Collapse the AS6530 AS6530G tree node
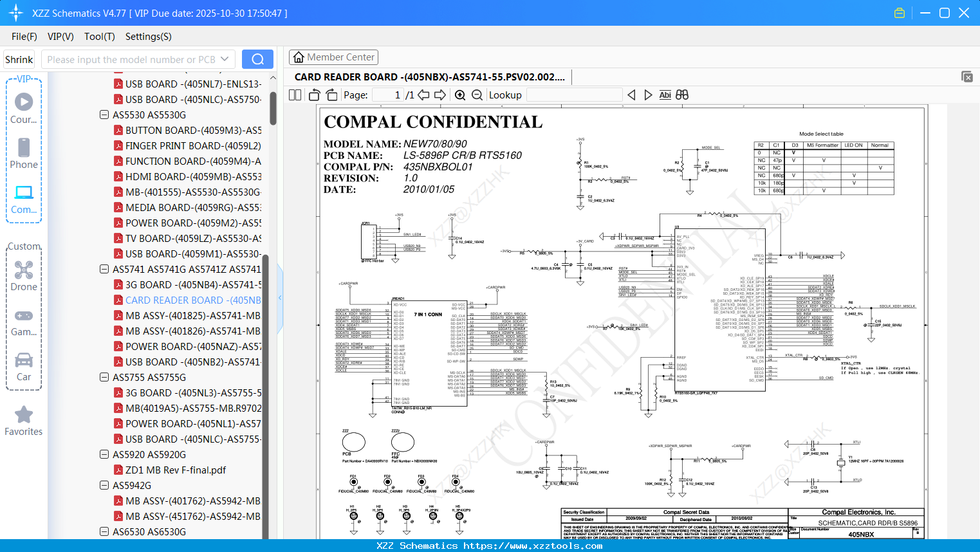This screenshot has height=552, width=980. 104,531
